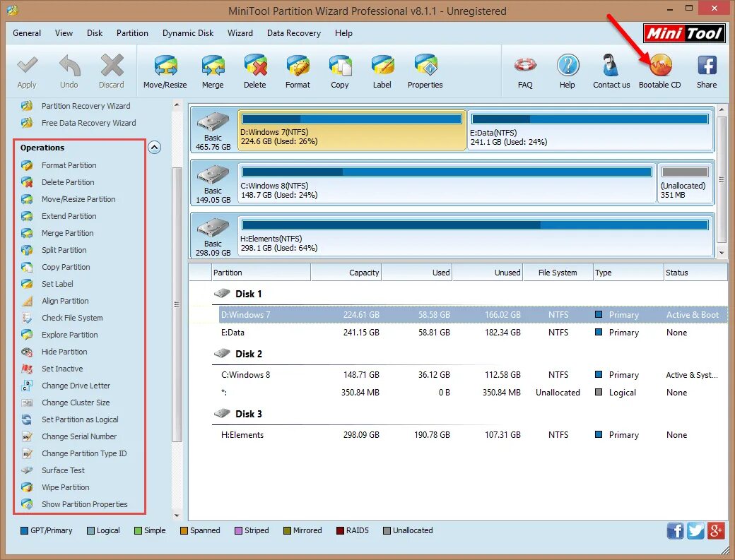Select the E:Data partition bar in disk map

(x=591, y=130)
